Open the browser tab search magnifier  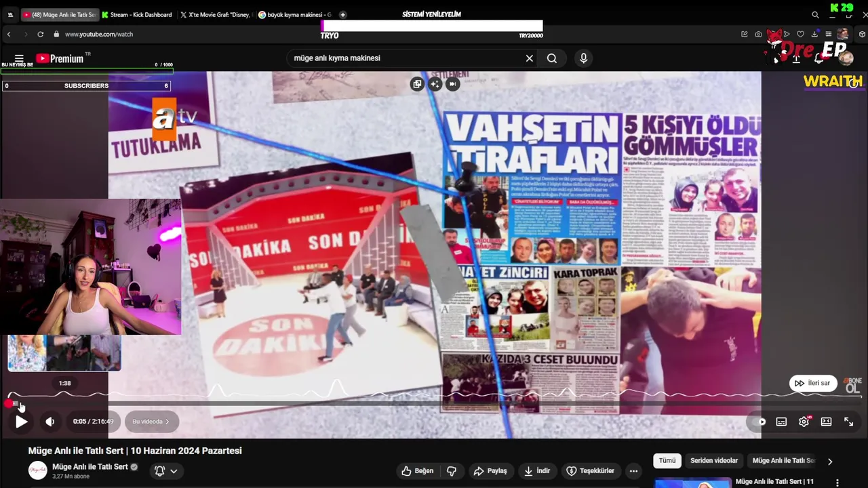tap(815, 14)
